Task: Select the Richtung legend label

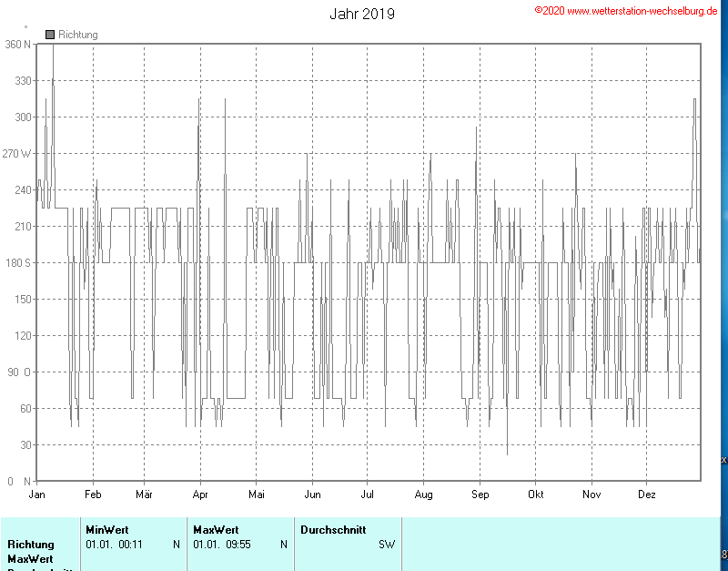Action: click(x=78, y=35)
